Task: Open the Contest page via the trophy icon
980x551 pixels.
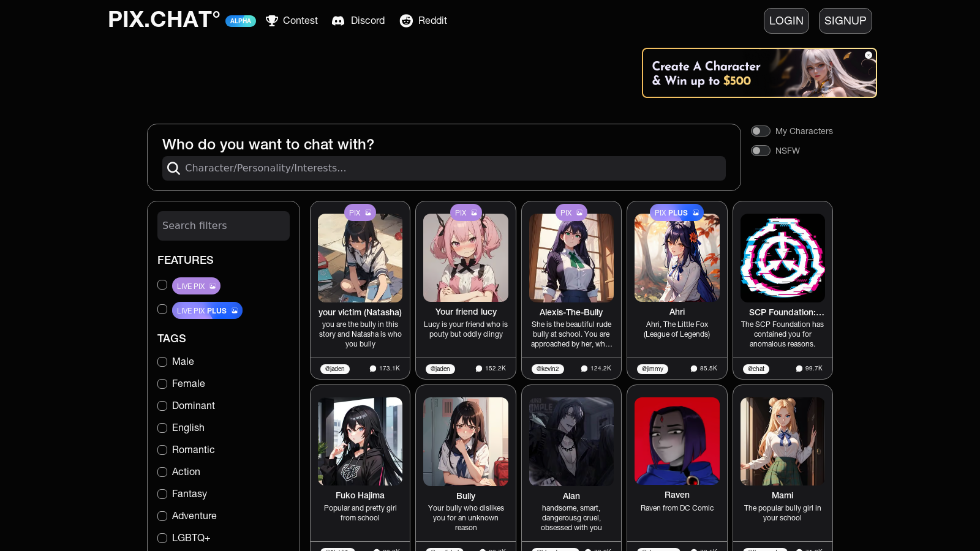Action: pos(272,20)
